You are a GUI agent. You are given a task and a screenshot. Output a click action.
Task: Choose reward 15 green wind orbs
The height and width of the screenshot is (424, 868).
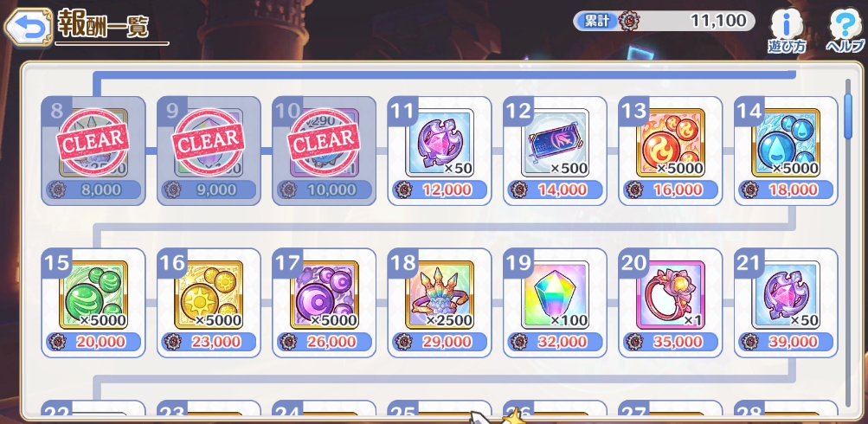coord(93,295)
